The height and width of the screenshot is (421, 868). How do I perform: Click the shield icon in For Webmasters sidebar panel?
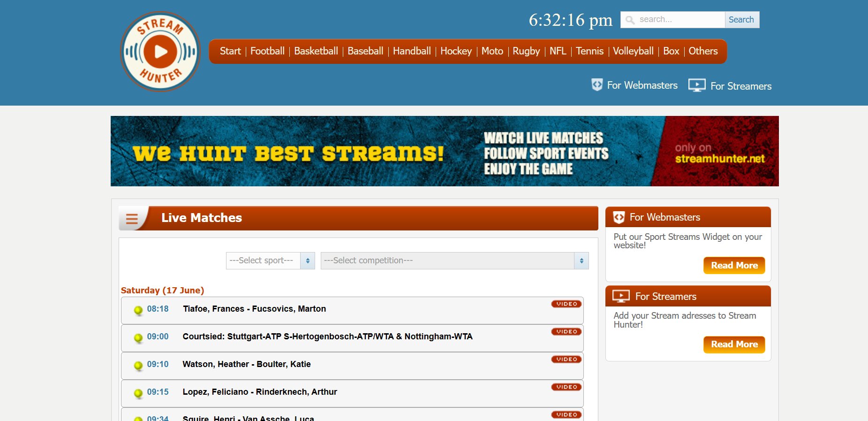point(619,217)
